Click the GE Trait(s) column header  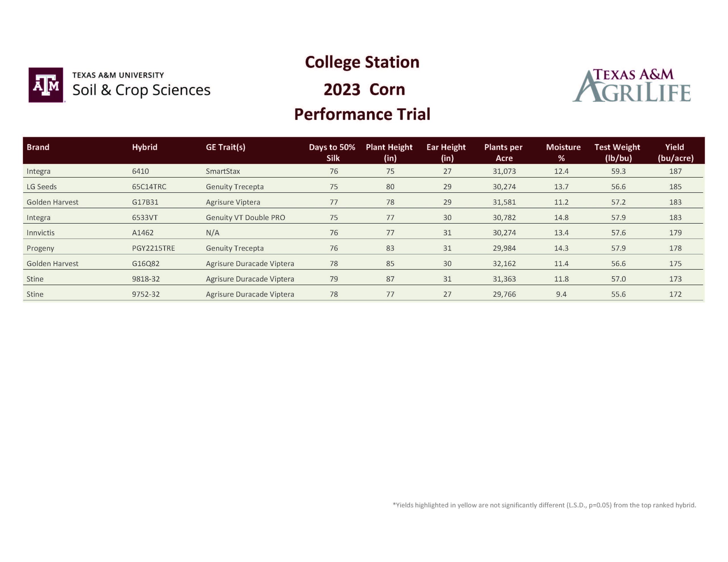[226, 147]
